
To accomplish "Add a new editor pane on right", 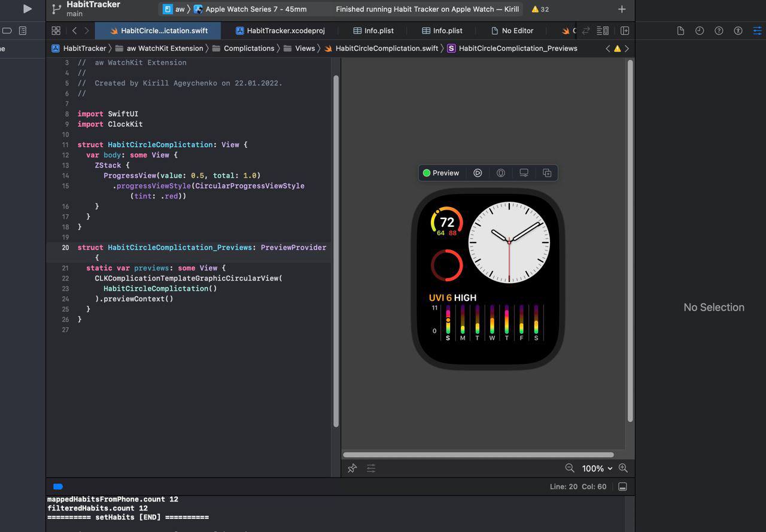I will click(625, 31).
